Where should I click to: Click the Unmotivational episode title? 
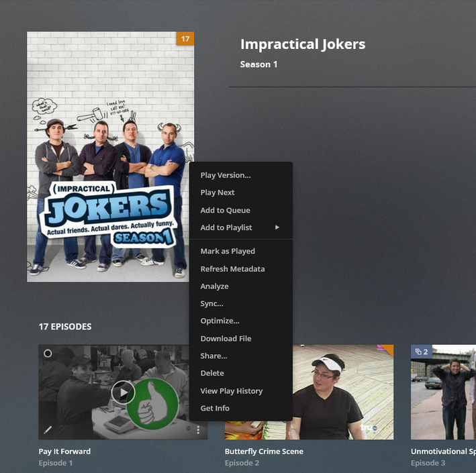(x=443, y=451)
